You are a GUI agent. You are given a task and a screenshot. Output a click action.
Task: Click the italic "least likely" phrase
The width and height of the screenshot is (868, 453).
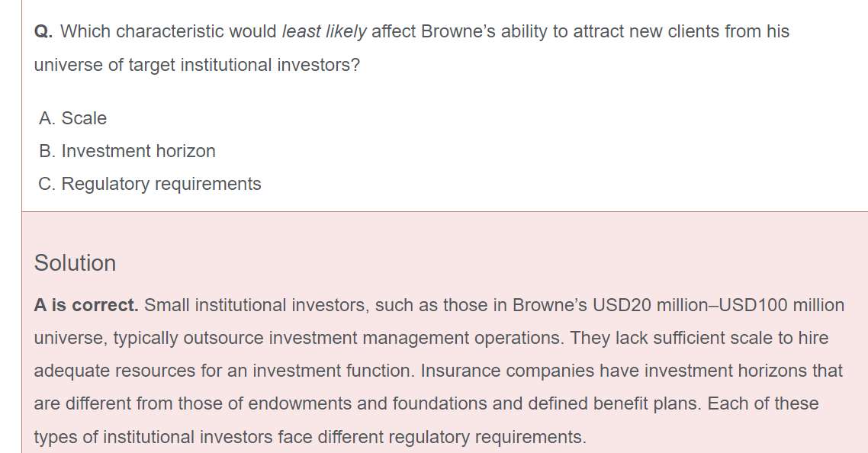(324, 32)
